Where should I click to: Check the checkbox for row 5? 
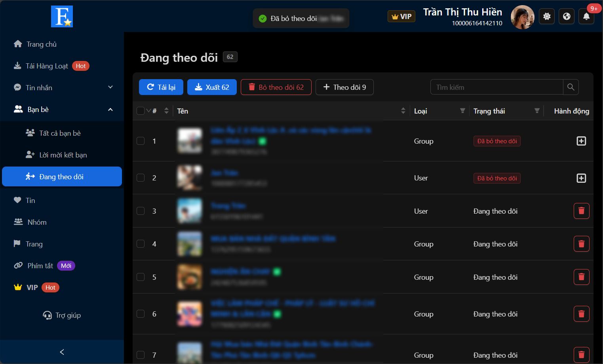point(141,277)
